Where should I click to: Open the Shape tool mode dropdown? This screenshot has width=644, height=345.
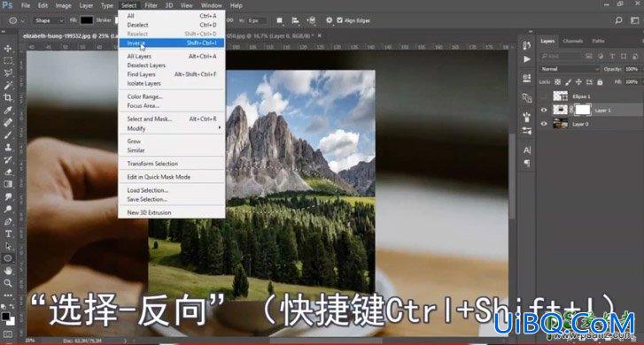click(x=49, y=20)
